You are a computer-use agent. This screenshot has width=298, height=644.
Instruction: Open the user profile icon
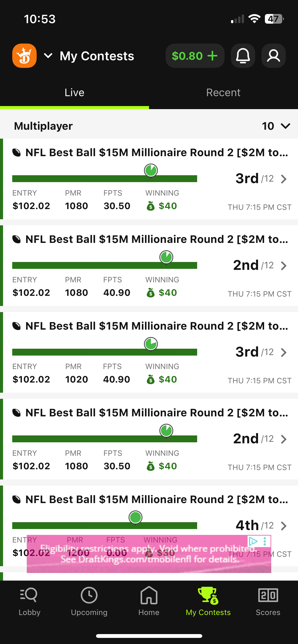click(x=274, y=56)
